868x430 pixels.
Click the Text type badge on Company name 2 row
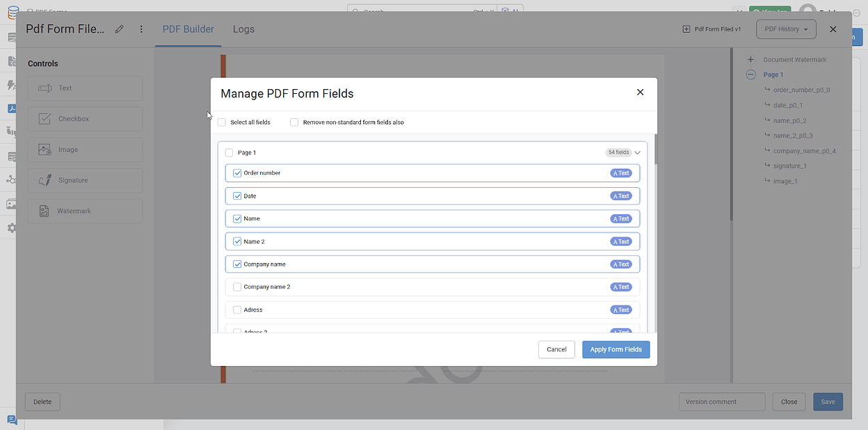620,287
